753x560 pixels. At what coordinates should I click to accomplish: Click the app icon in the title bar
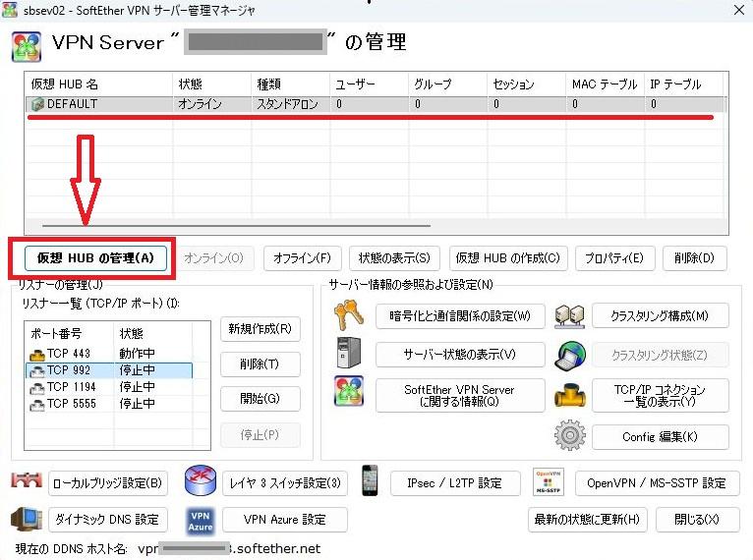coord(10,10)
